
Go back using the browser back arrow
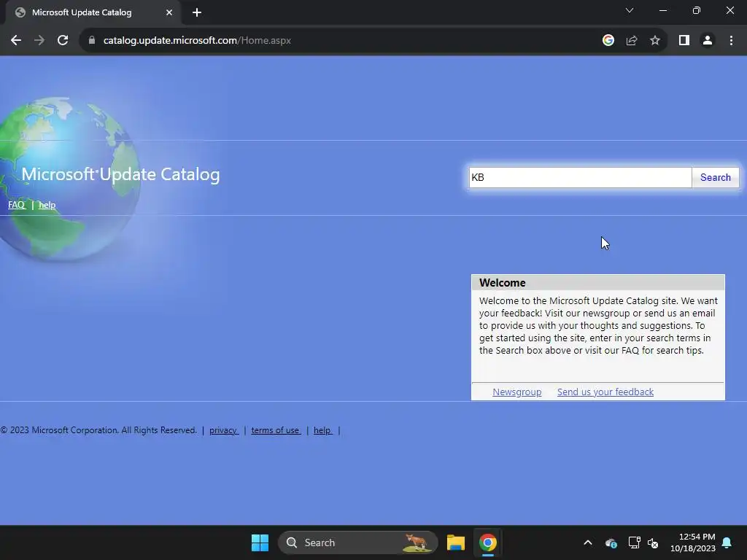pyautogui.click(x=16, y=41)
